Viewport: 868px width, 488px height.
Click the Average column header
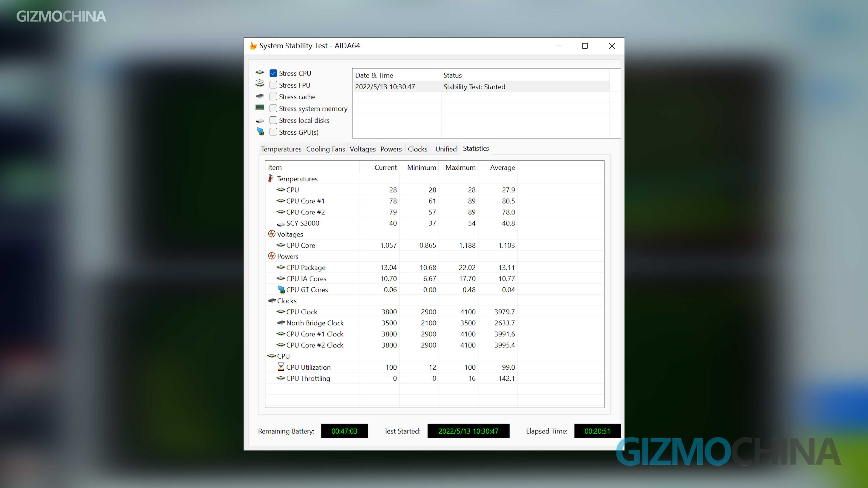point(502,167)
